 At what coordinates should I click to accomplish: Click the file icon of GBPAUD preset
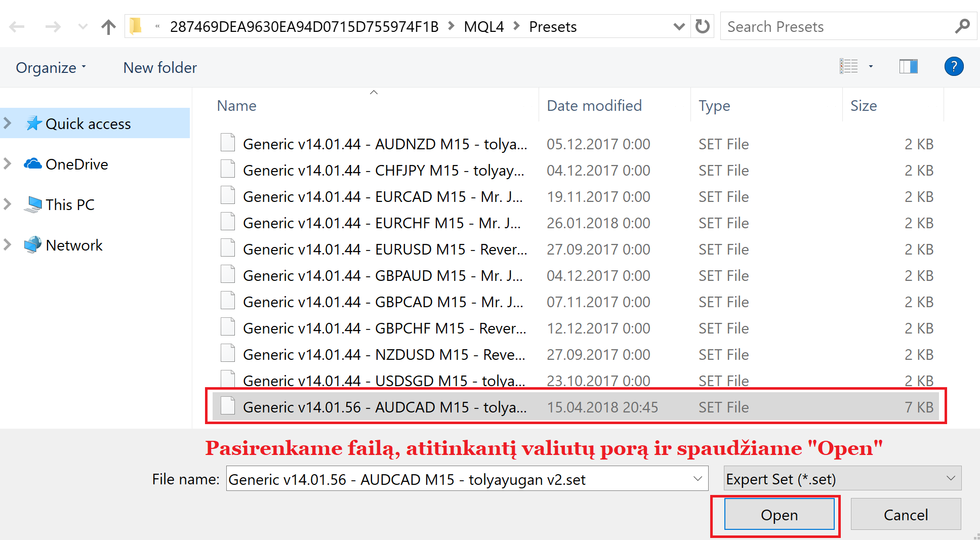point(228,274)
